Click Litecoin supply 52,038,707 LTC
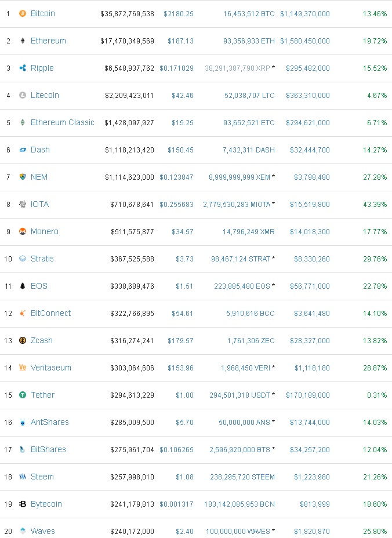392x538 pixels. (249, 96)
